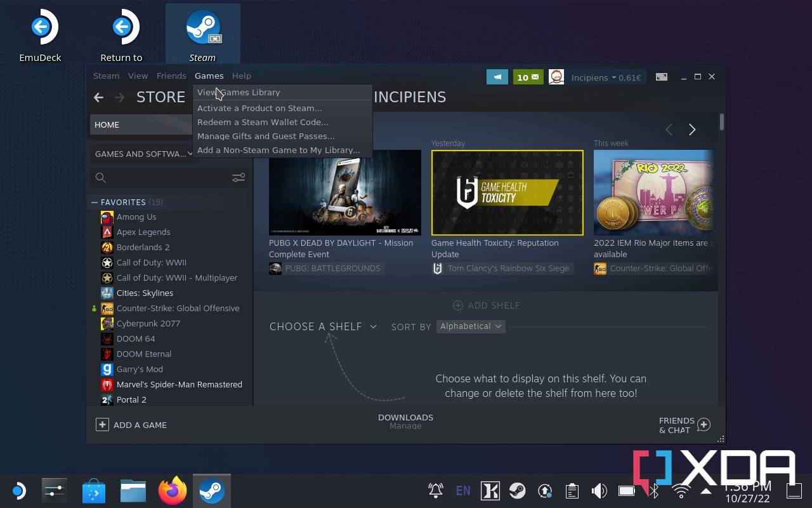Launch Discover store from taskbar
Screen dimensions: 812x508
tap(94, 491)
